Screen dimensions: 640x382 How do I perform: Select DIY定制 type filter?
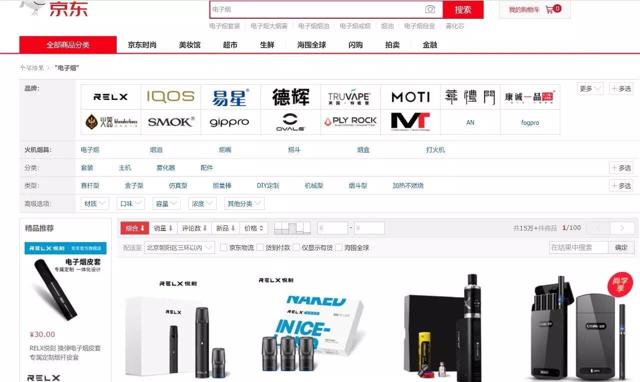point(268,186)
